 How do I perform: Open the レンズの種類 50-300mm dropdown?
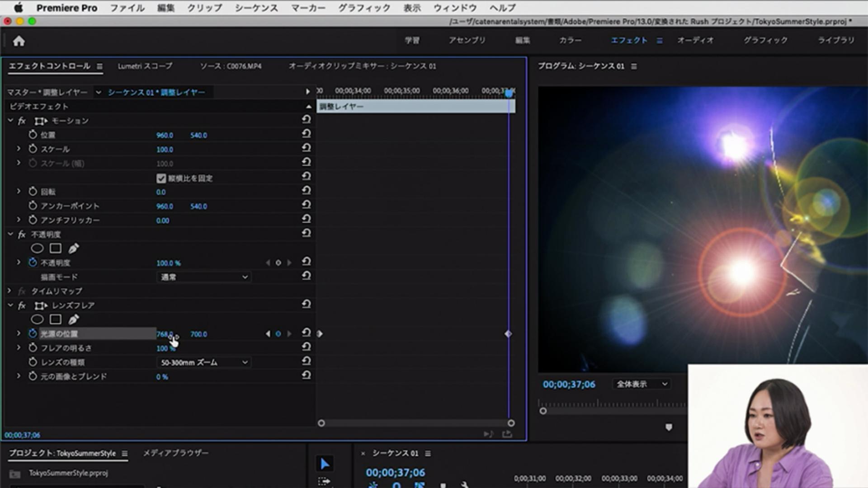pyautogui.click(x=204, y=362)
